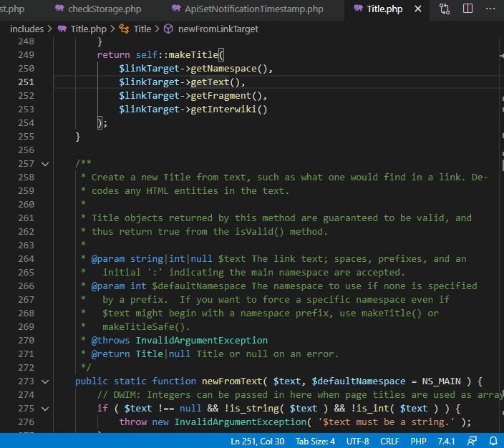Click the method cube icon in breadcrumb
The width and height of the screenshot is (504, 448).
[168, 29]
